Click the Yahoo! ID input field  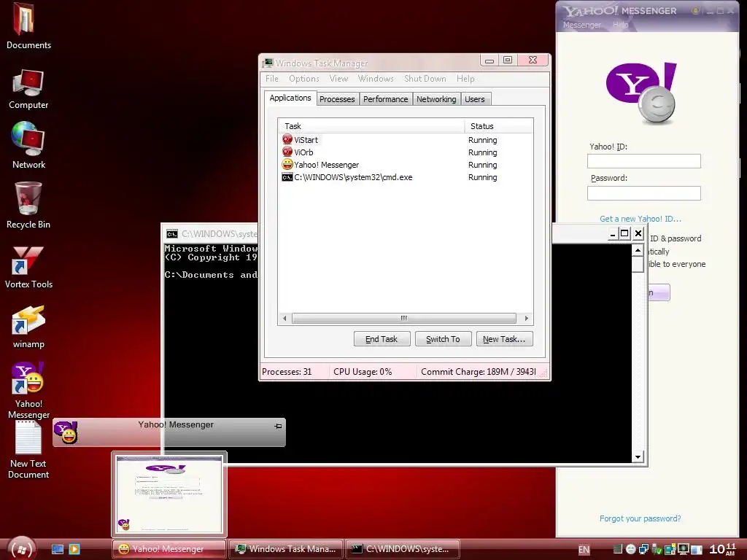643,161
